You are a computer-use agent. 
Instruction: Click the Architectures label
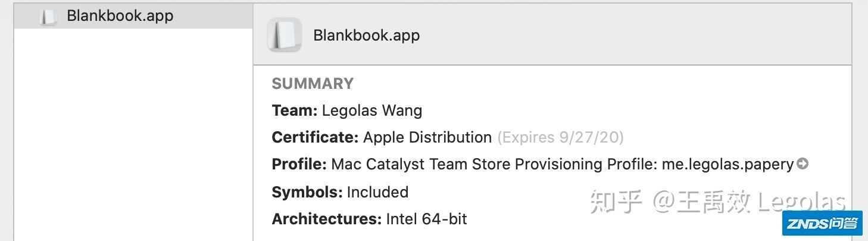[x=326, y=219]
